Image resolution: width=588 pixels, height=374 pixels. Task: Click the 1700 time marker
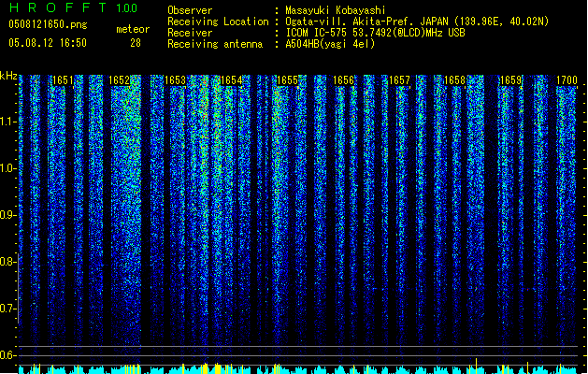[x=566, y=80]
